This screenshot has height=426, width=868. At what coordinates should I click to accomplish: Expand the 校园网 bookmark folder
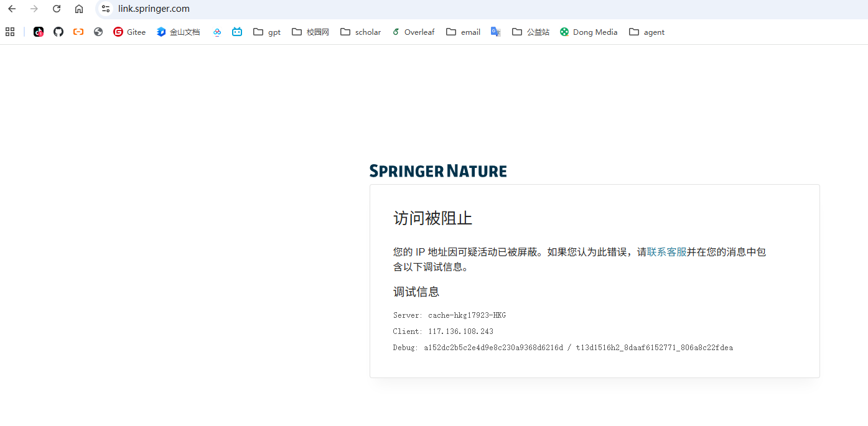coord(310,32)
